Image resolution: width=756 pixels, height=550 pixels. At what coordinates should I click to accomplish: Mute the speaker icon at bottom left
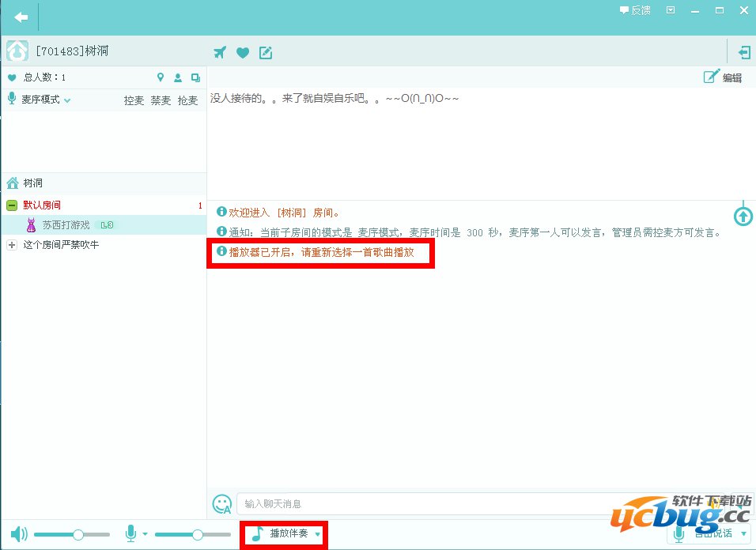click(20, 533)
